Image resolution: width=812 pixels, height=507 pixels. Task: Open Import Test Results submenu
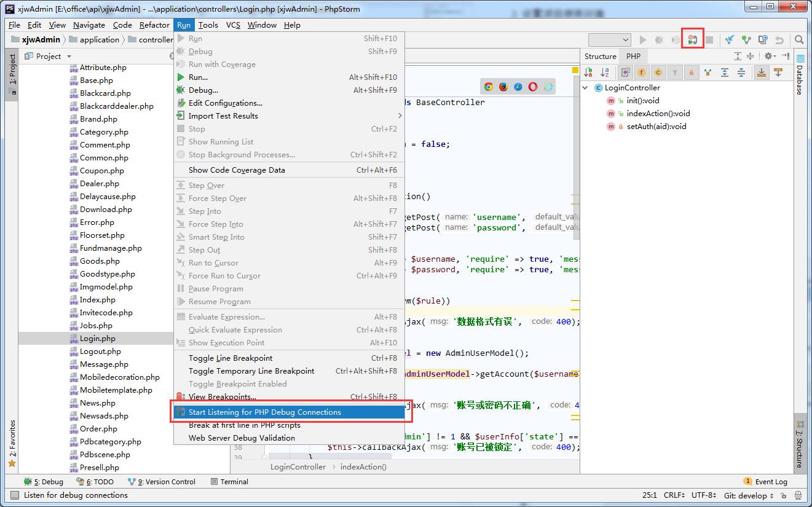click(289, 116)
